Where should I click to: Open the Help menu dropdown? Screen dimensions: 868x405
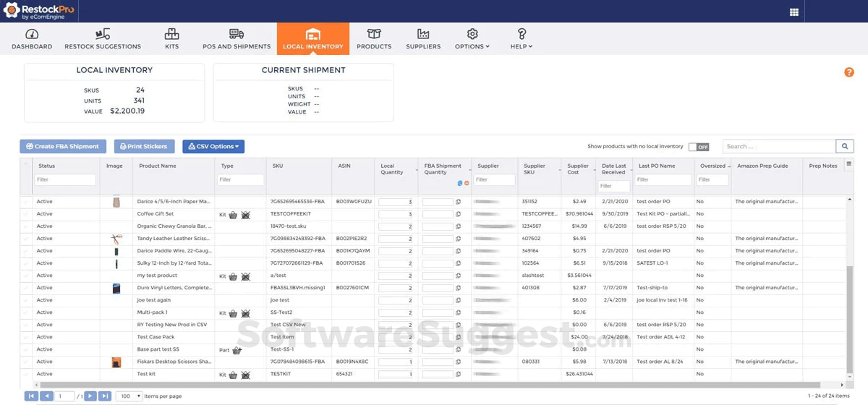522,40
